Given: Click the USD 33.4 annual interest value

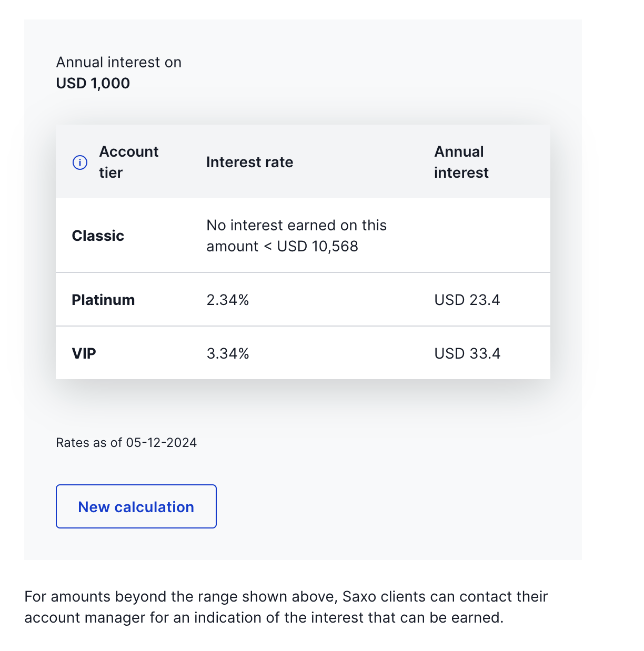Looking at the screenshot, I should point(467,353).
